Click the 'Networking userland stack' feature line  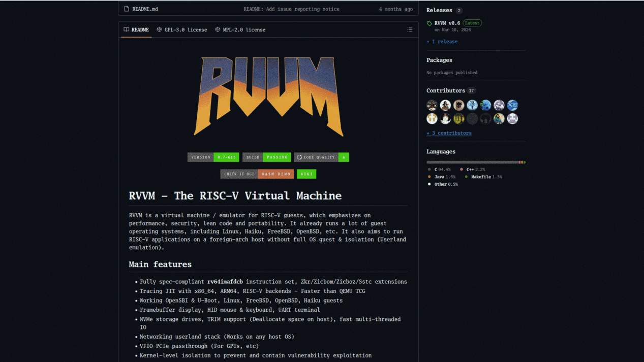tap(217, 336)
